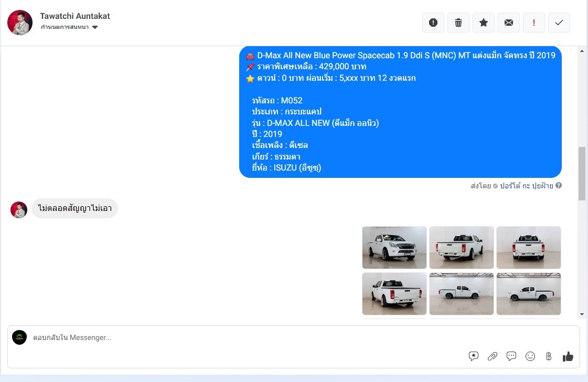The height and width of the screenshot is (382, 588).
Task: Click scrollbar up arrow in chat
Action: [x=582, y=51]
